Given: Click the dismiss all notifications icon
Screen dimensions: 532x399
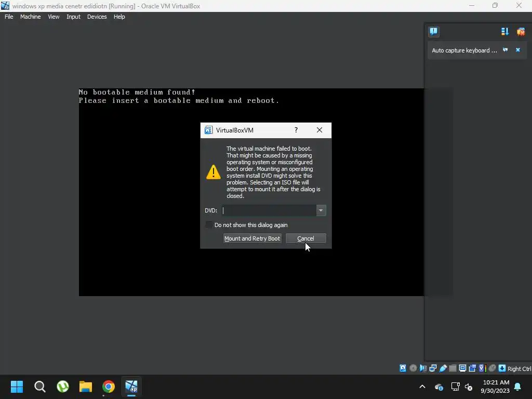Looking at the screenshot, I should click(x=521, y=32).
